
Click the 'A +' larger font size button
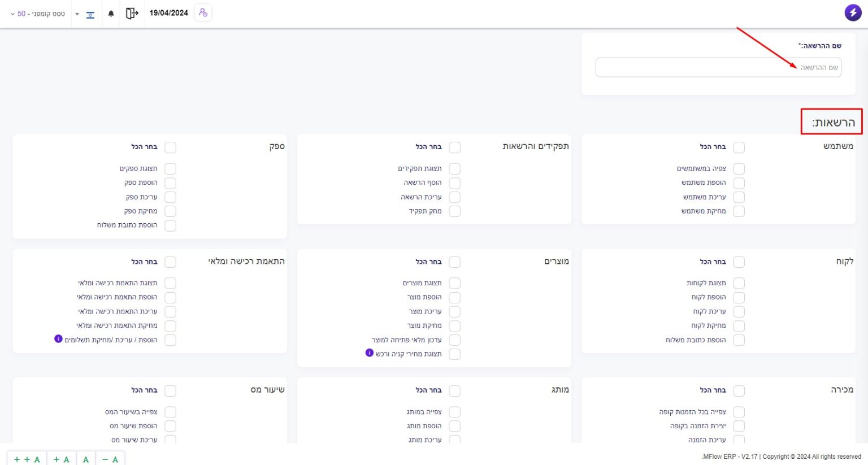[62, 459]
